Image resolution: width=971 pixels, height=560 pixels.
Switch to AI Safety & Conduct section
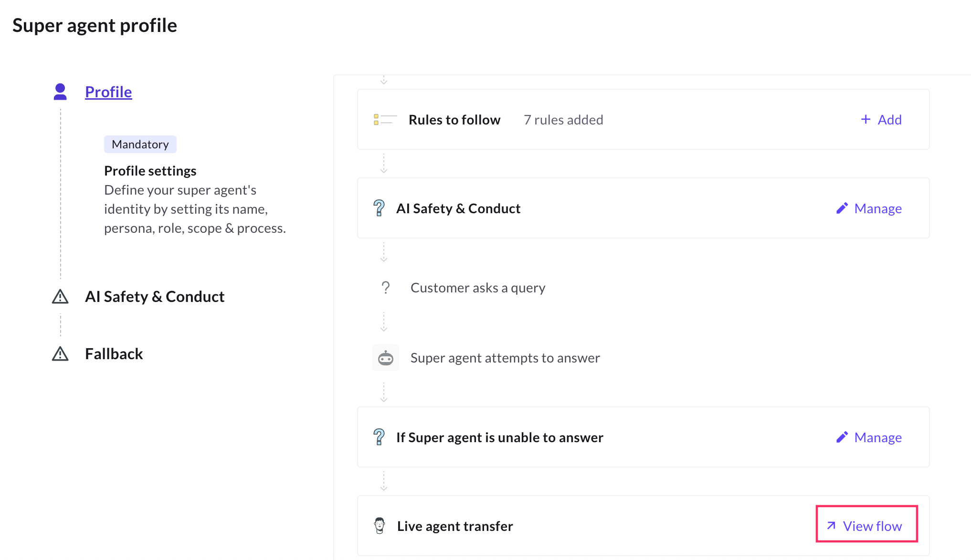tap(154, 297)
